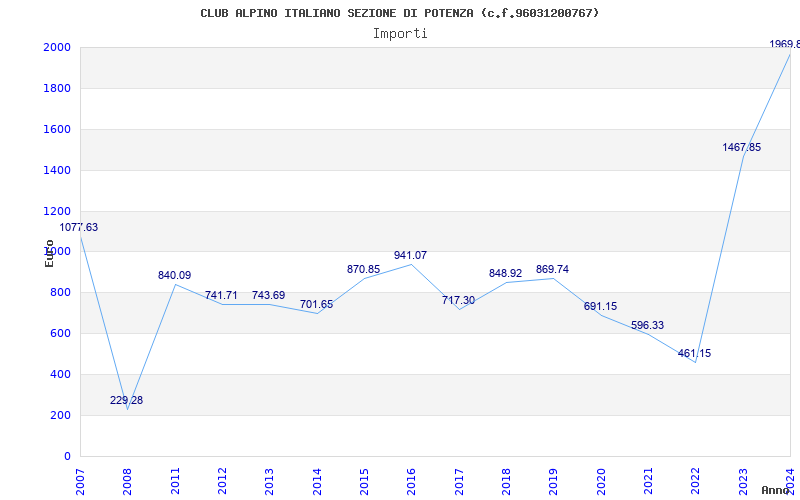Click the y-axis value 1600
Viewport: 800px width, 500px height.
pyautogui.click(x=58, y=130)
